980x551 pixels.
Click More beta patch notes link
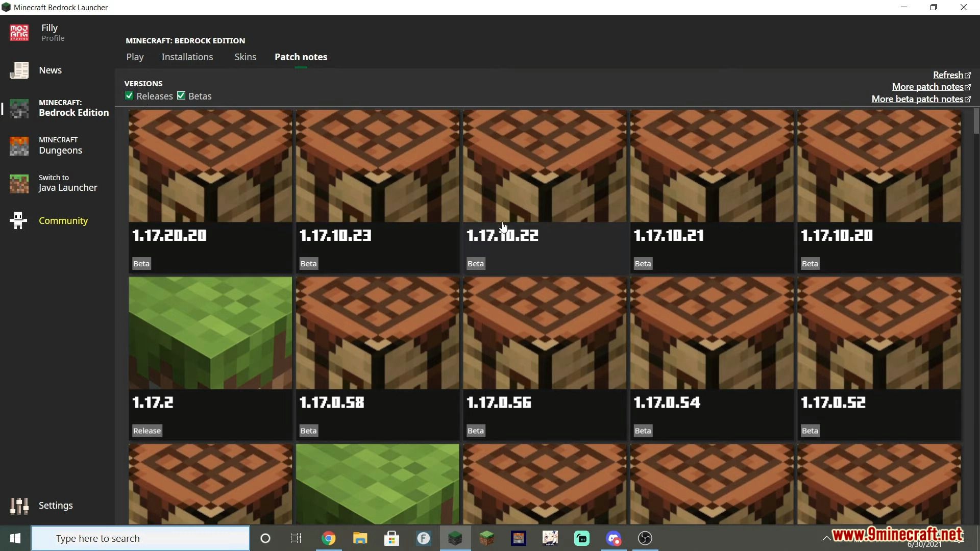point(917,98)
